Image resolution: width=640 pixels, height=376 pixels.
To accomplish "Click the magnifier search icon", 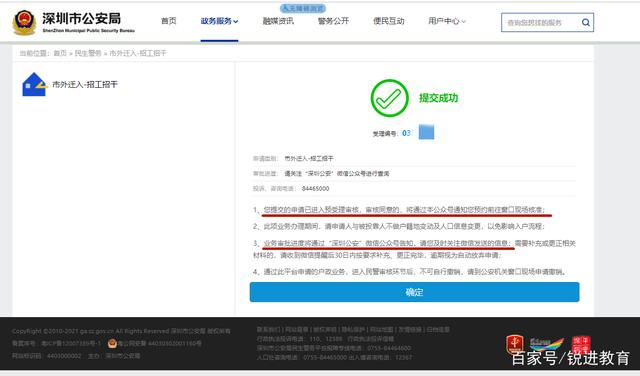I will [585, 22].
